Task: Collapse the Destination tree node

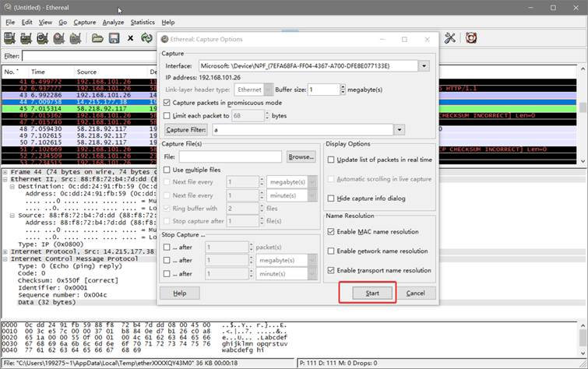Action: 12,186
